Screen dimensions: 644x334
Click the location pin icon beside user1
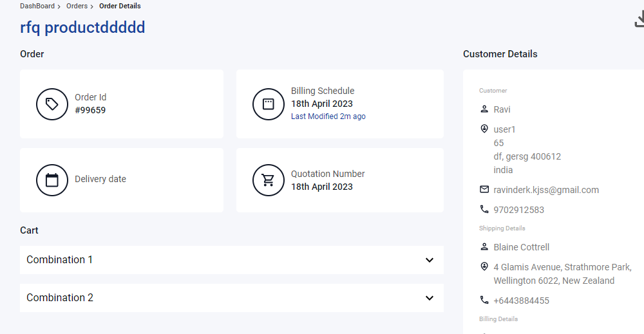[484, 129]
